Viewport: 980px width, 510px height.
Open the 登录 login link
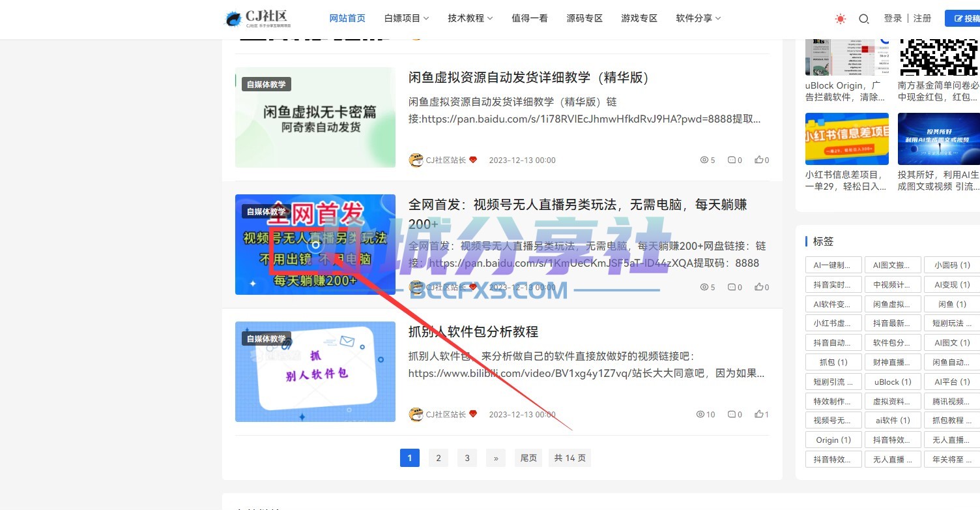click(x=893, y=18)
